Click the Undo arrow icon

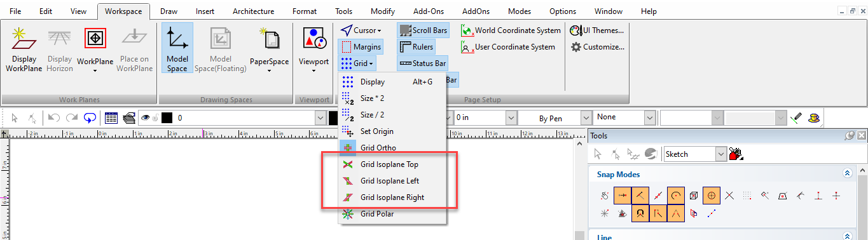point(54,117)
